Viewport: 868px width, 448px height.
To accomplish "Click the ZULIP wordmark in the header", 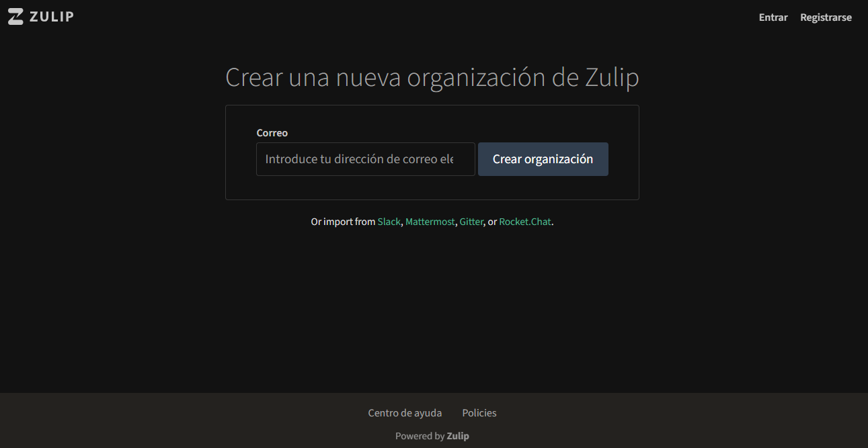I will (52, 17).
